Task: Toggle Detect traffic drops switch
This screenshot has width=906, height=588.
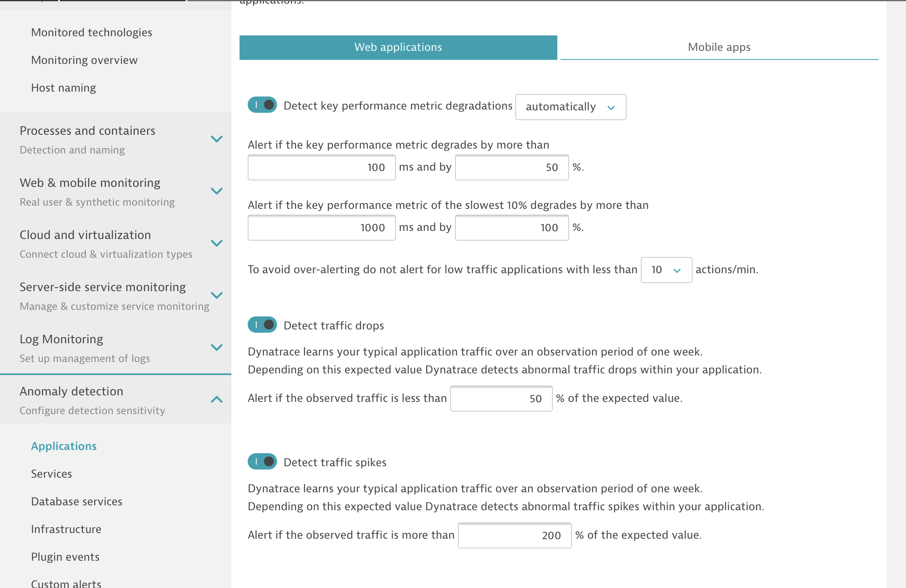Action: click(262, 325)
